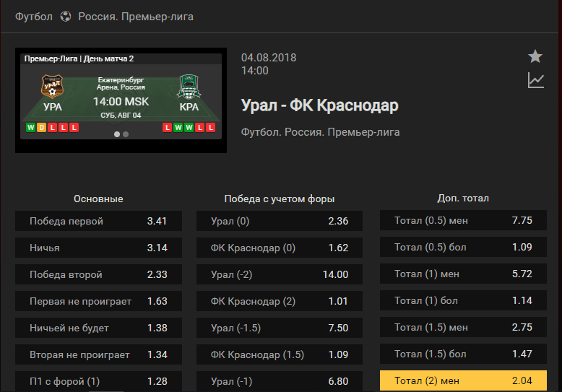The height and width of the screenshot is (392, 562).
Task: Pick ФК Краснодар (2) handicap at 1.01
Action: click(x=280, y=301)
